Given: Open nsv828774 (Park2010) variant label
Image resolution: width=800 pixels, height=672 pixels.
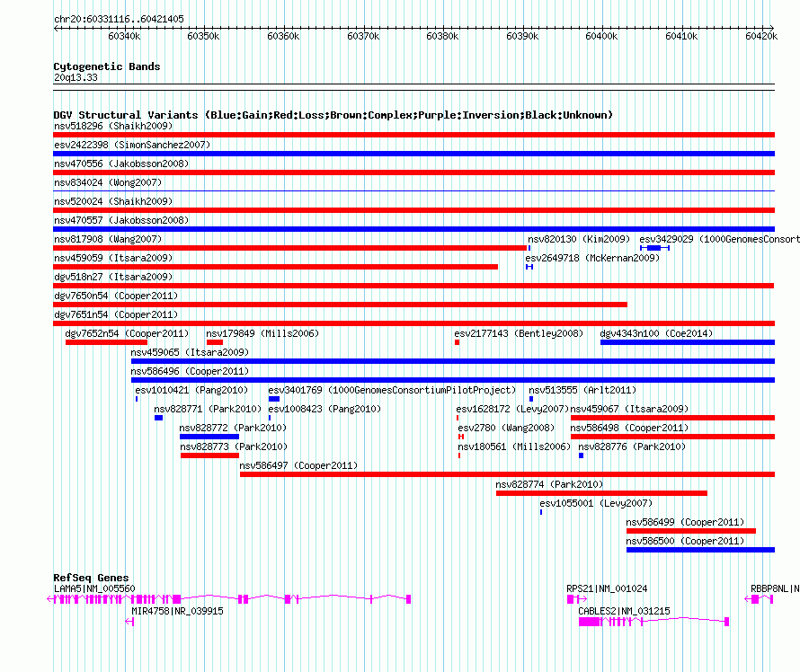Looking at the screenshot, I should [549, 484].
